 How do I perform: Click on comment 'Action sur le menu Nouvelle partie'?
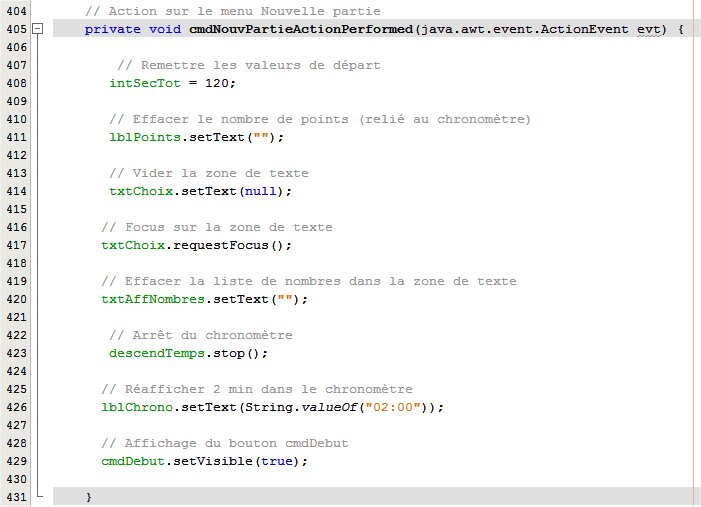pyautogui.click(x=233, y=11)
